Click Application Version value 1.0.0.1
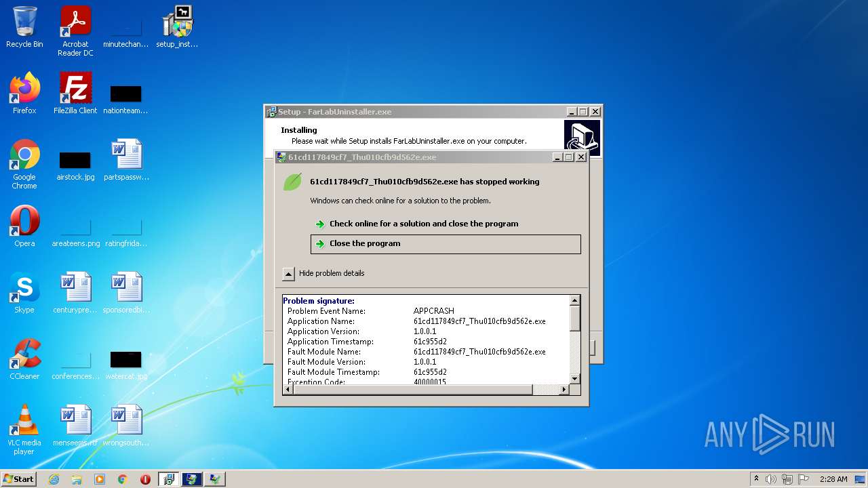This screenshot has width=868, height=488. coord(425,331)
